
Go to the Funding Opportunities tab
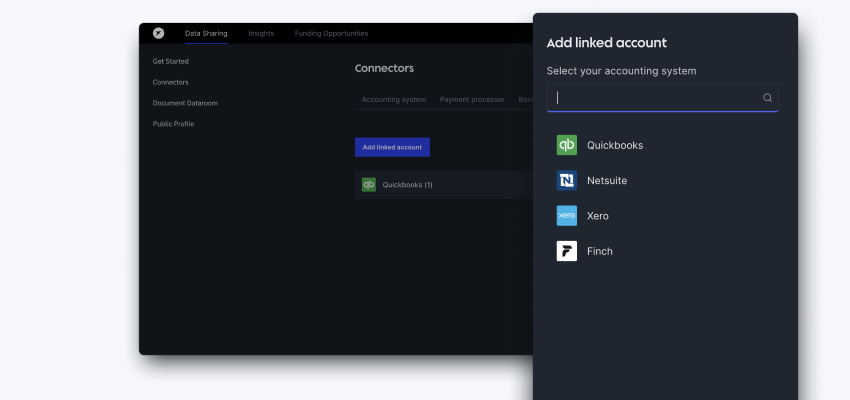tap(331, 33)
